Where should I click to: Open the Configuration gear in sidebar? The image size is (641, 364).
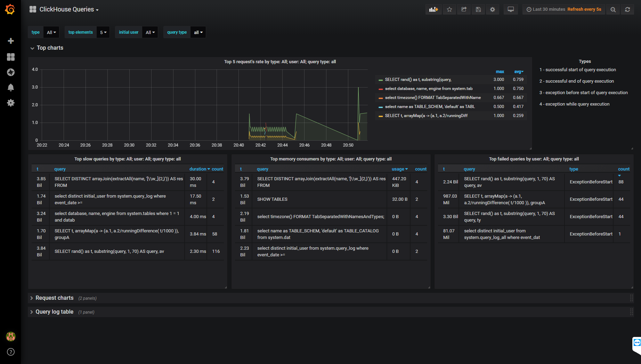pyautogui.click(x=11, y=103)
